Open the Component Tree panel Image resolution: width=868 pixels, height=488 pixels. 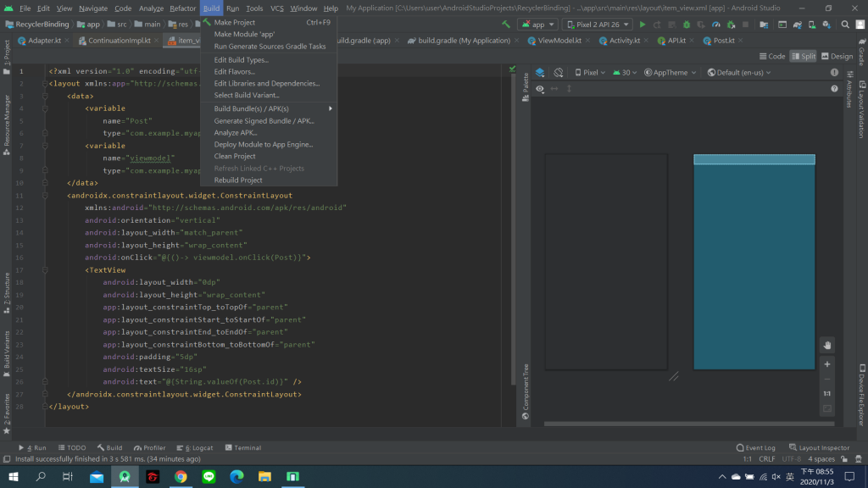click(x=526, y=391)
